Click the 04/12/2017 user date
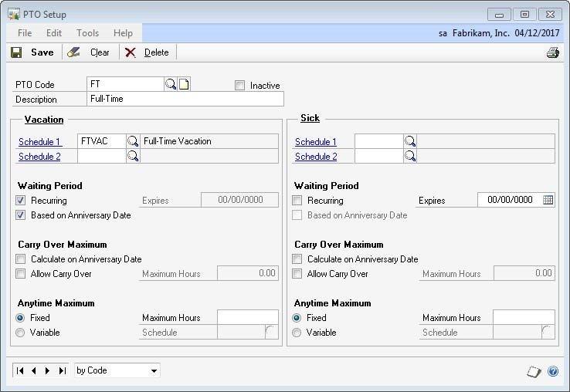This screenshot has height=392, width=570. tap(537, 33)
